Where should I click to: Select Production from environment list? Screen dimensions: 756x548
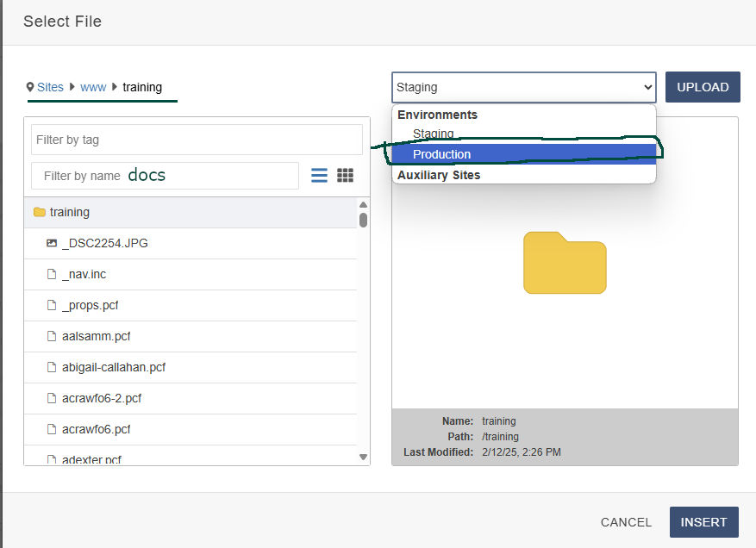click(524, 154)
